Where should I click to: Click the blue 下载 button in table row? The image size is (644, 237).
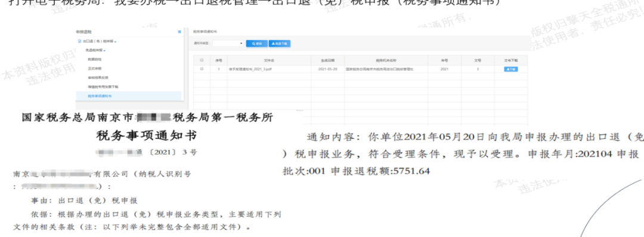click(x=510, y=69)
